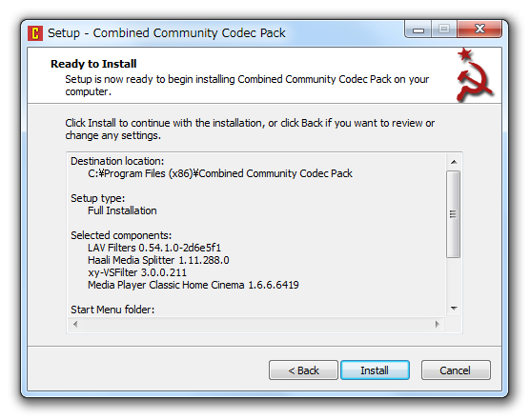530x420 pixels.
Task: Click the vertical scrollbar down arrow
Action: [x=454, y=309]
